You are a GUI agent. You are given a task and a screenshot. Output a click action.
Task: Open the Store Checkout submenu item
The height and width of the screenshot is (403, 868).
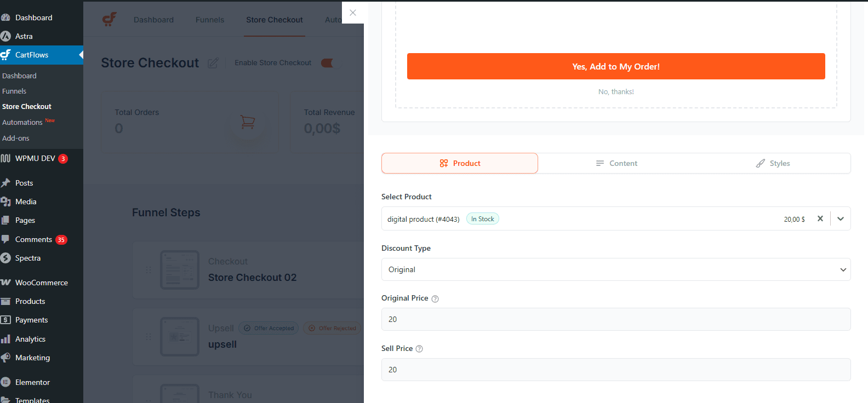27,106
